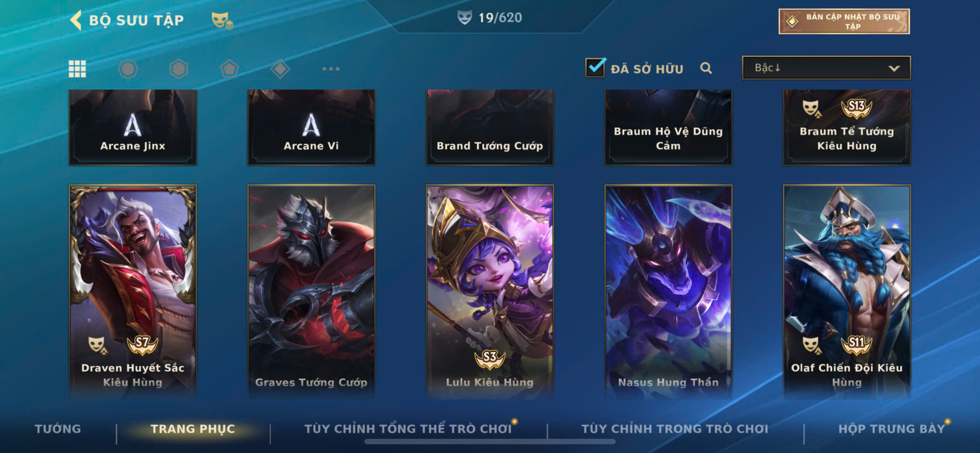Uncheck the Đã Sở Hữu checkbox
The height and width of the screenshot is (453, 980).
click(595, 67)
